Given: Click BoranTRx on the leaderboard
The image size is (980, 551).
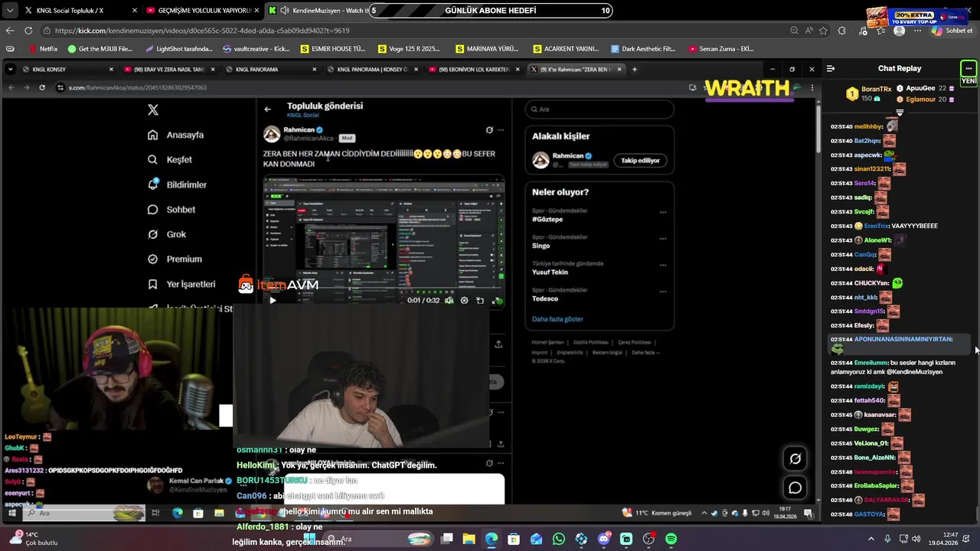Looking at the screenshot, I should point(876,90).
